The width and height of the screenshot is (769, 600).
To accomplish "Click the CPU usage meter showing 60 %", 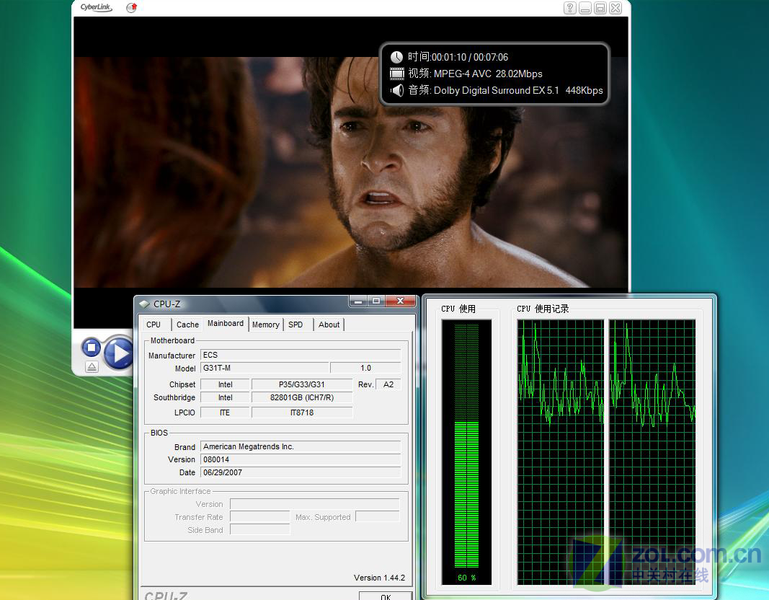I will click(466, 452).
